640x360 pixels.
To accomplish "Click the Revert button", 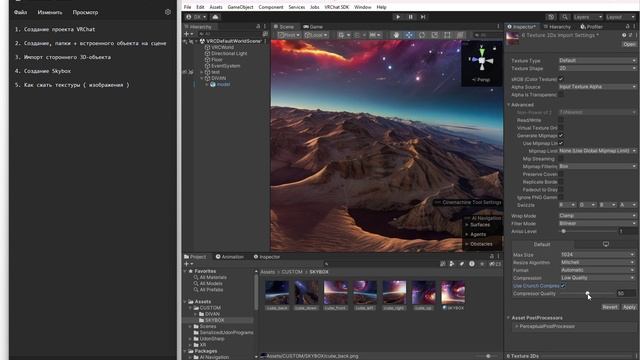I will [610, 307].
